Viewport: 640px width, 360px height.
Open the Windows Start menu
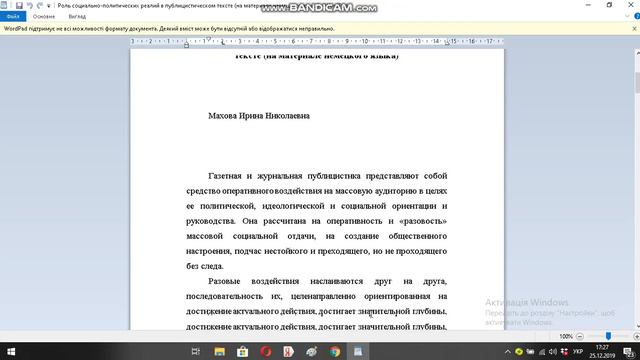click(11, 351)
